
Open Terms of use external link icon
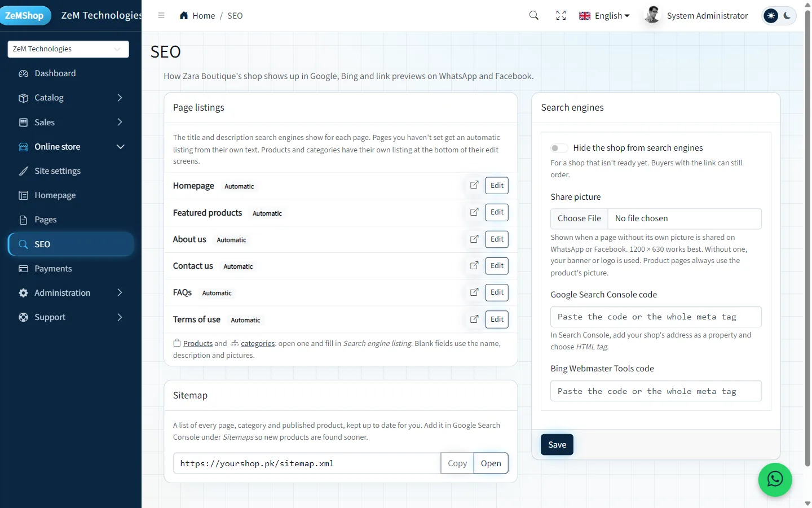474,319
